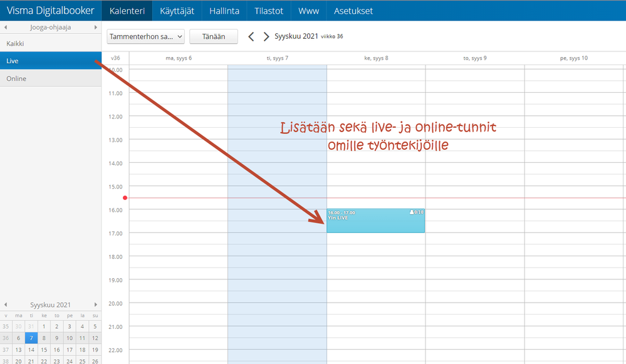Open the Www tab
Image resolution: width=626 pixels, height=364 pixels.
pyautogui.click(x=308, y=11)
